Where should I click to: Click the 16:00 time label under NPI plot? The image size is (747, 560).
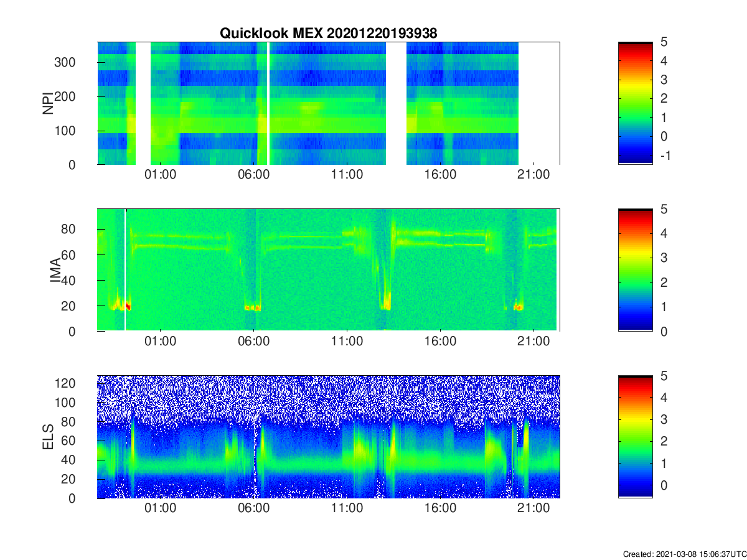pyautogui.click(x=440, y=175)
